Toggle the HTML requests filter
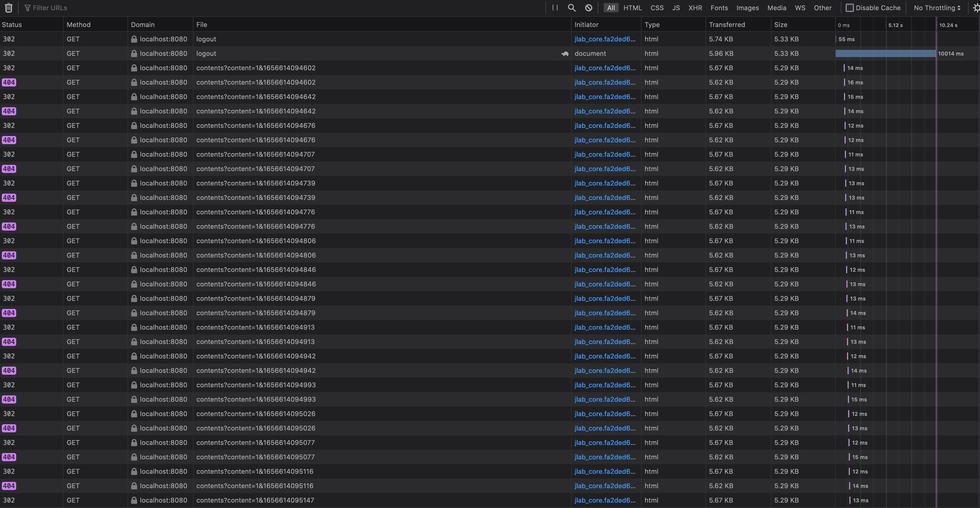Image resolution: width=980 pixels, height=508 pixels. tap(632, 8)
